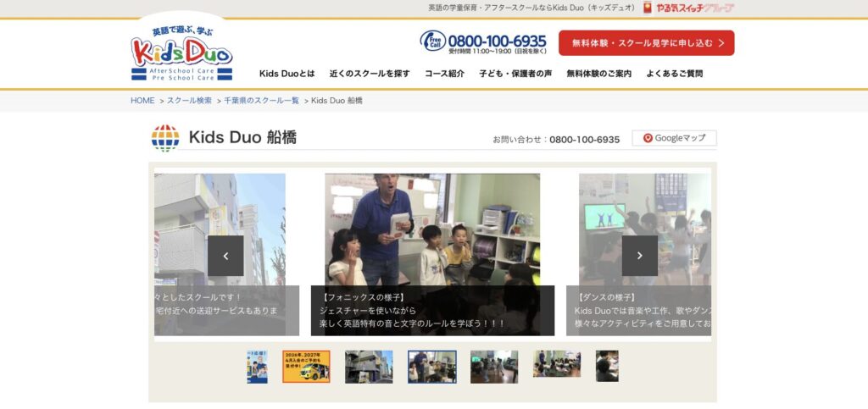Apply via 無料体験・スクール見学に申し込む button
The width and height of the screenshot is (868, 409).
point(646,43)
